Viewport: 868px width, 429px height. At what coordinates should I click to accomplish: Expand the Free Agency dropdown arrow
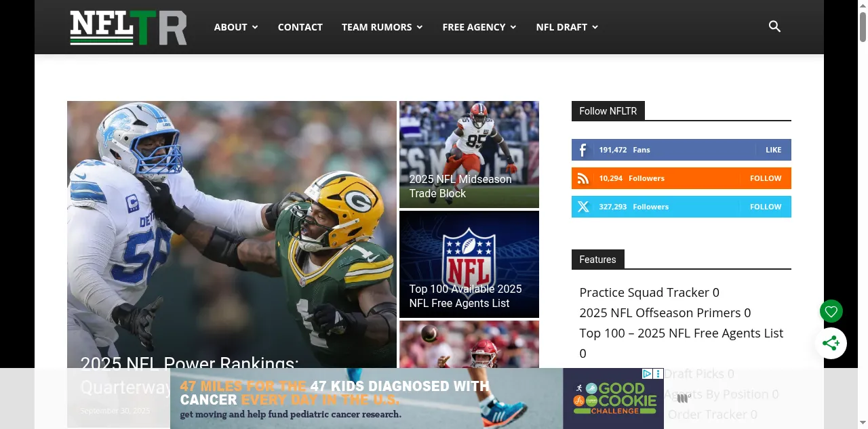(513, 27)
